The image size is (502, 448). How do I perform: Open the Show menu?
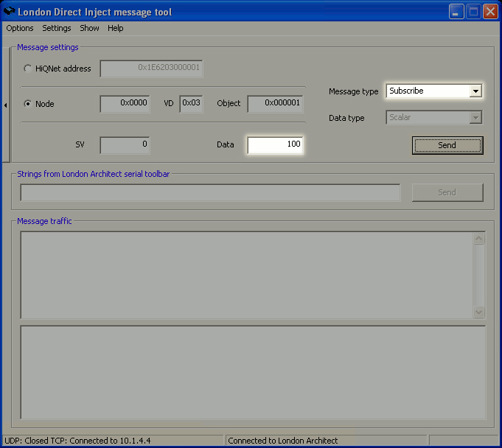(89, 28)
